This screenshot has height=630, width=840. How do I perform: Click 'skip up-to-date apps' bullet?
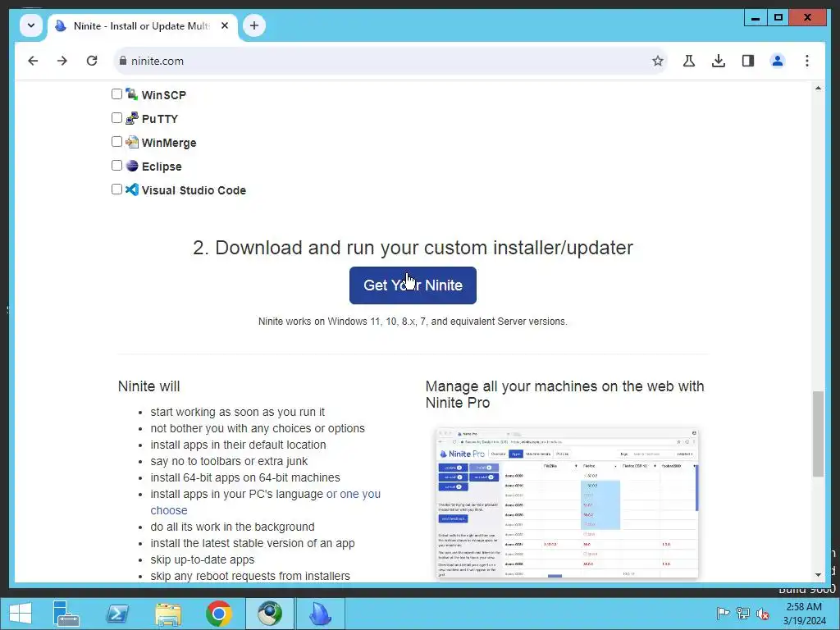pyautogui.click(x=203, y=559)
